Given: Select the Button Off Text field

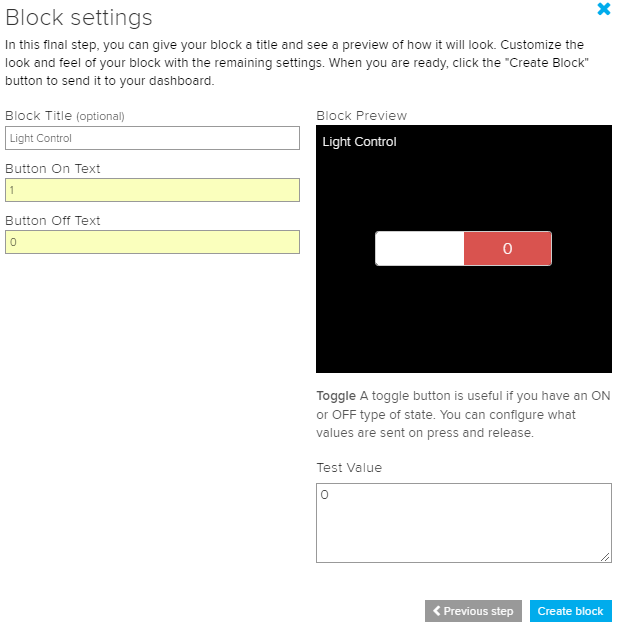Looking at the screenshot, I should (x=152, y=242).
